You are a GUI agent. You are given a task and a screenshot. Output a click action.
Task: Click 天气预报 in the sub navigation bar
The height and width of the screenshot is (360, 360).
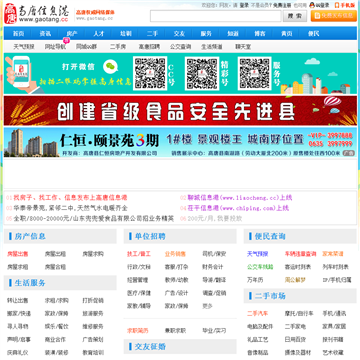pos(24,47)
